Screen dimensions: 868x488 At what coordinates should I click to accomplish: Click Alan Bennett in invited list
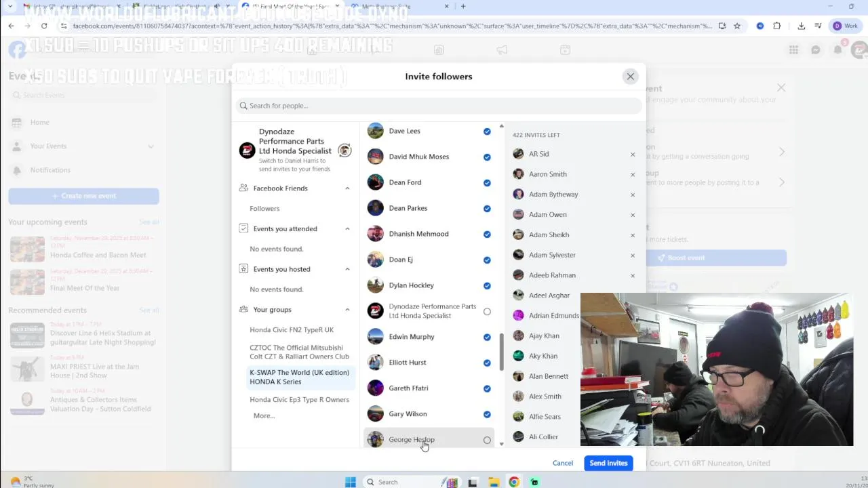548,376
